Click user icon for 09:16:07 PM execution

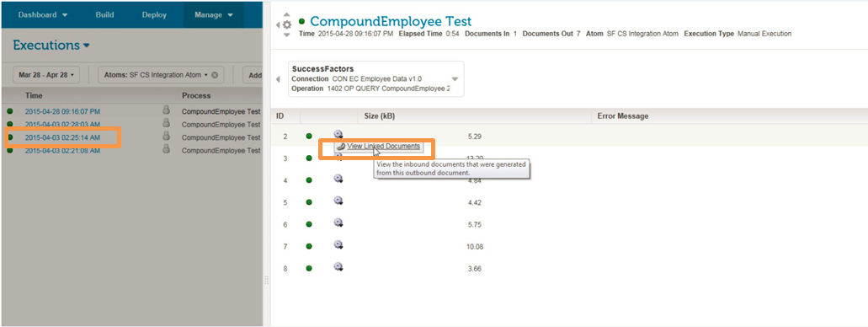[x=166, y=110]
